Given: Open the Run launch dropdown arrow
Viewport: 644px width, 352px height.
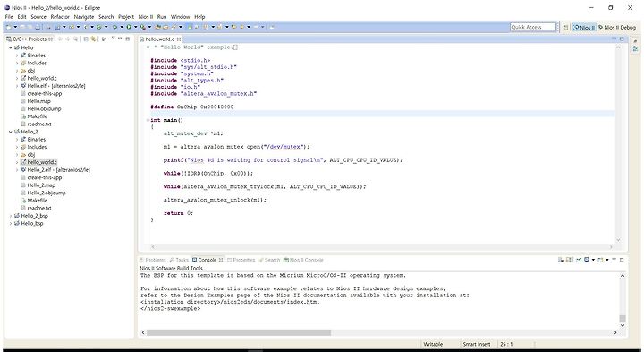Looking at the screenshot, I should [x=136, y=27].
